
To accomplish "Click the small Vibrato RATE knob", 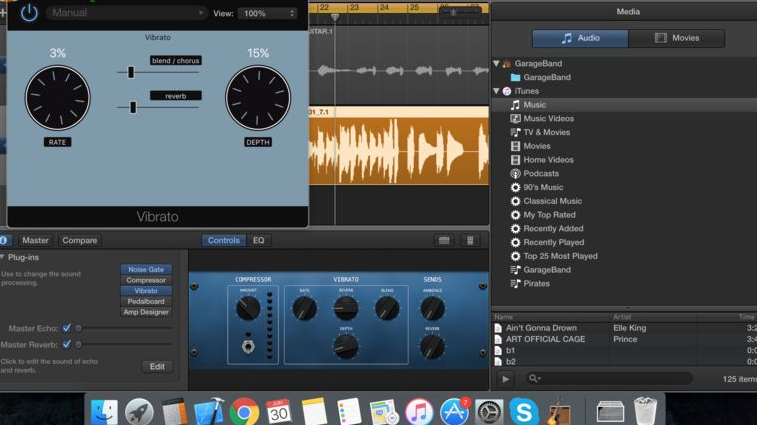I will pyautogui.click(x=305, y=309).
